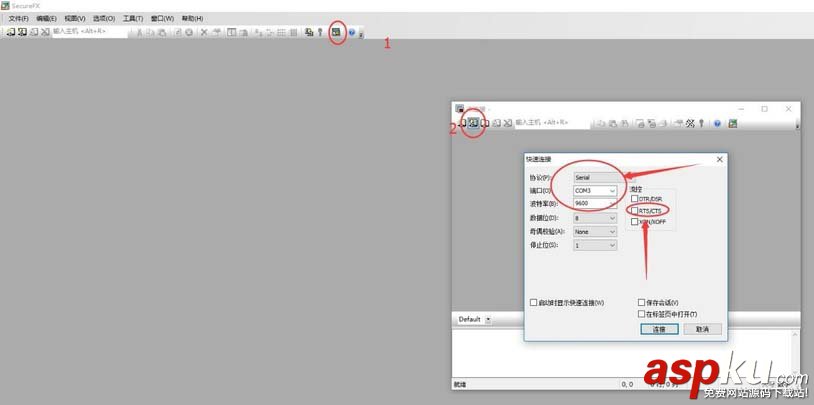Expand the data bits dropdown showing 8
This screenshot has height=405, width=814.
(612, 218)
